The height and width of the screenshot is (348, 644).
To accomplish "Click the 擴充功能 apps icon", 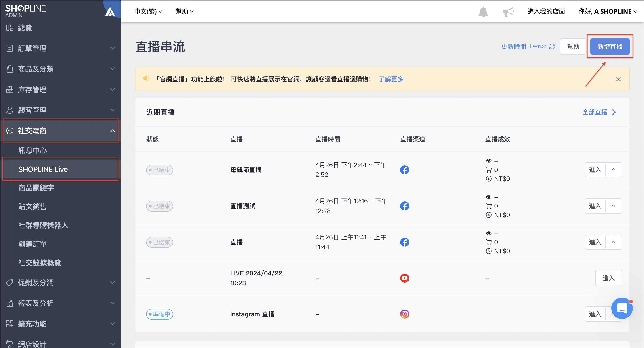I will (x=10, y=324).
